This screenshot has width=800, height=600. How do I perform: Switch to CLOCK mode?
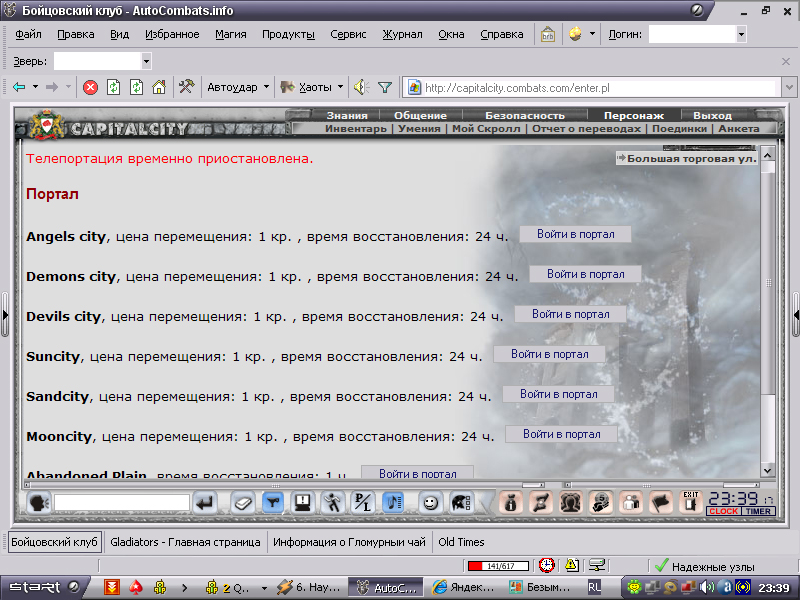point(723,511)
